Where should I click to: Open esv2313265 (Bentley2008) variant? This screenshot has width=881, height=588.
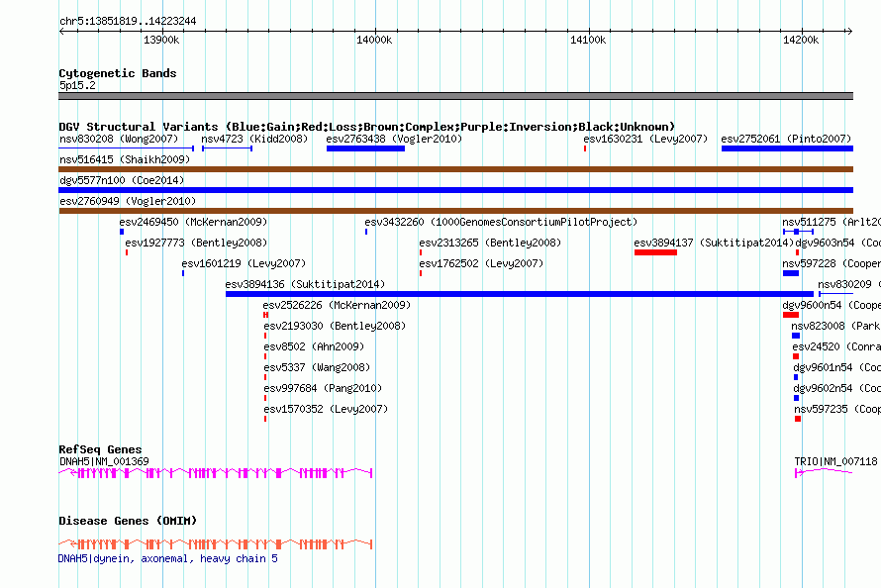(490, 243)
